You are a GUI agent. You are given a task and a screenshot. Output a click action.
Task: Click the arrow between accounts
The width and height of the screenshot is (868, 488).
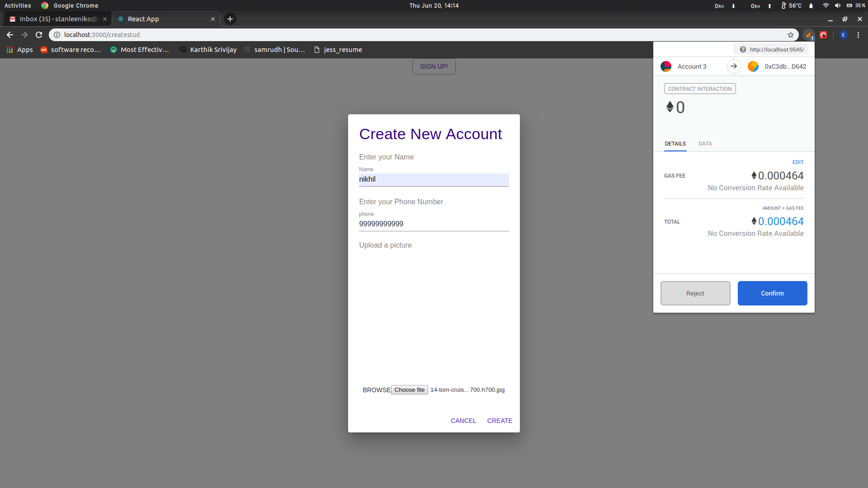click(734, 66)
